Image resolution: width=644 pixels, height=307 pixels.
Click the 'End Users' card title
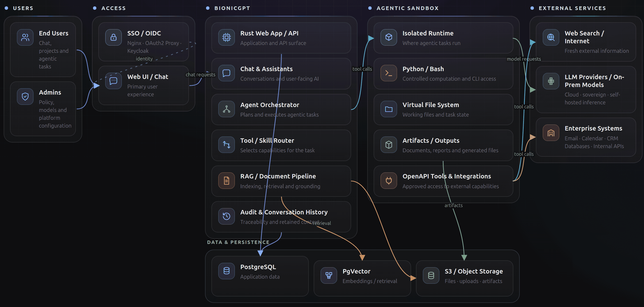tap(54, 33)
